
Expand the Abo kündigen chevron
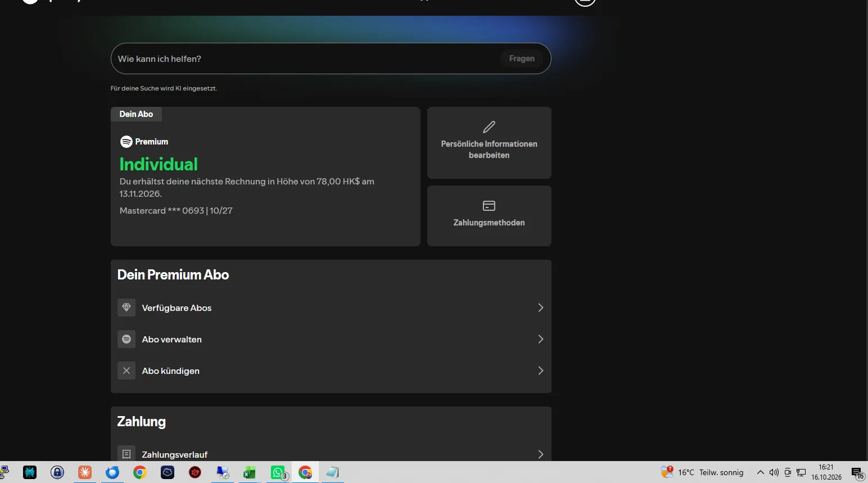click(540, 371)
